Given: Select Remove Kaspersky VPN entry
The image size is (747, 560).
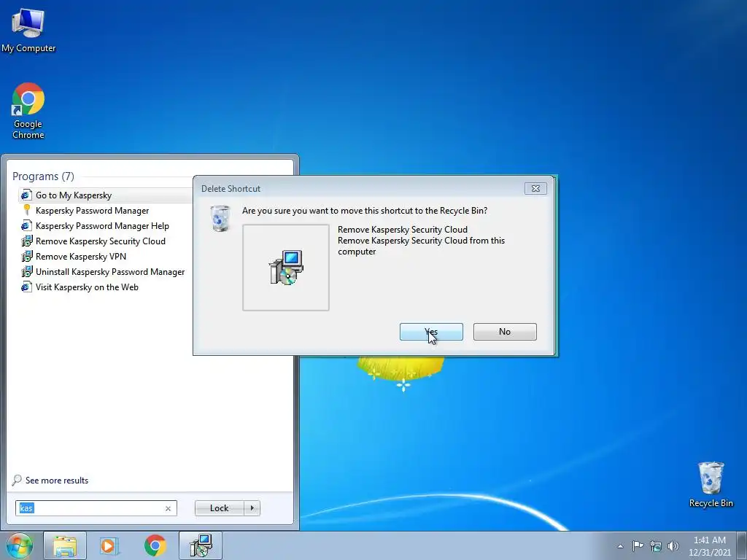Looking at the screenshot, I should point(80,256).
